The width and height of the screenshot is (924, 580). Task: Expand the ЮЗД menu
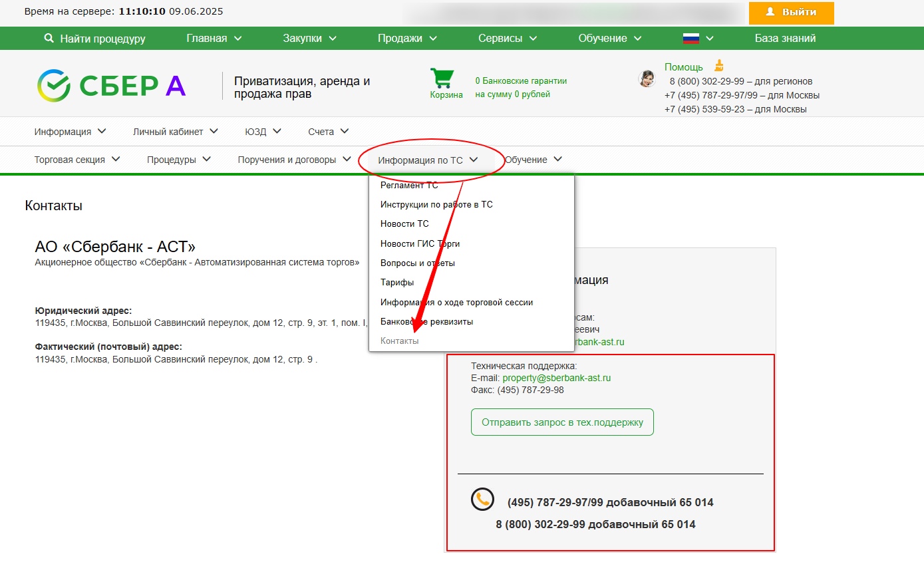(x=263, y=132)
